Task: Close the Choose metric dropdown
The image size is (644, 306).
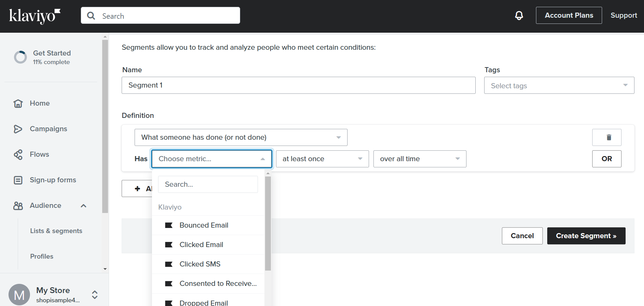Action: (212, 159)
